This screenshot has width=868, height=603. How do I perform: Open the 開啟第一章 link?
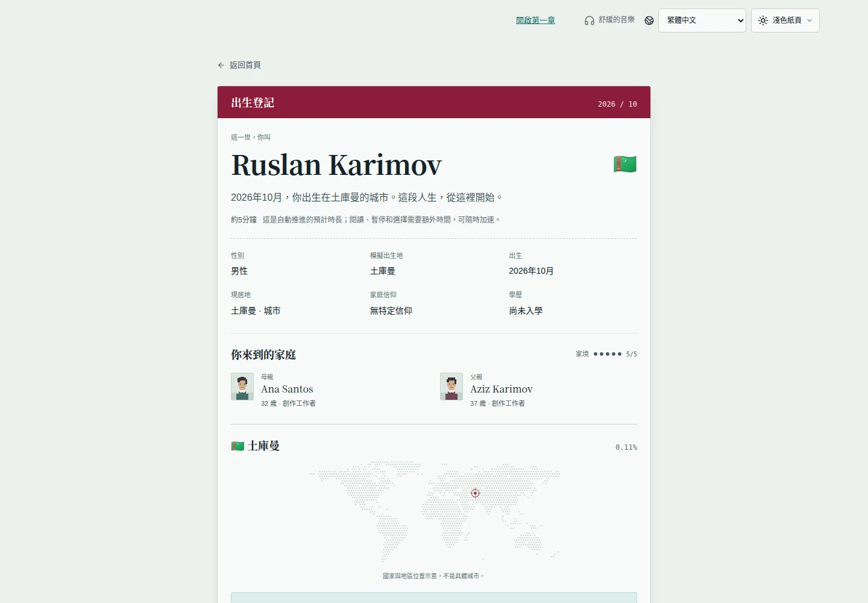pos(535,21)
